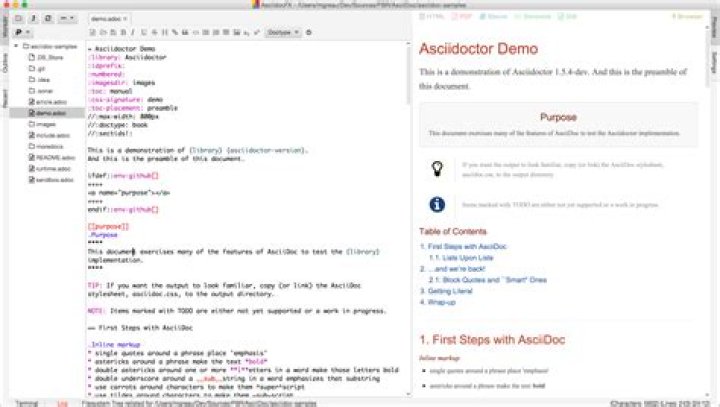Click the 'Asciidoctor Demo' preview title
The height and width of the screenshot is (407, 720).
tap(478, 49)
